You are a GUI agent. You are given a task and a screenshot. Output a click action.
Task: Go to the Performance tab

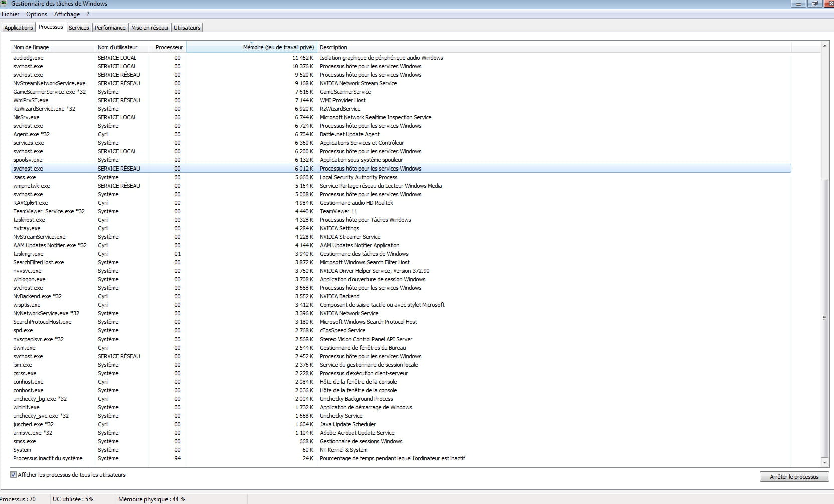[110, 28]
